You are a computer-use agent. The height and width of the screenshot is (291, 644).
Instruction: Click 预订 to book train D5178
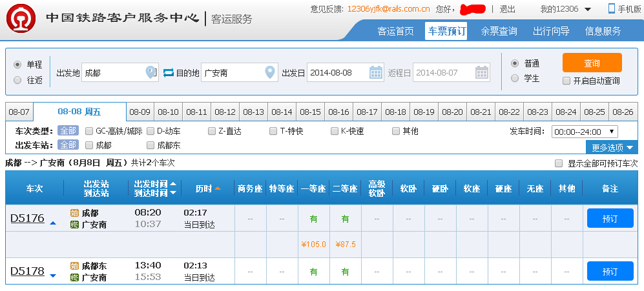pyautogui.click(x=610, y=272)
